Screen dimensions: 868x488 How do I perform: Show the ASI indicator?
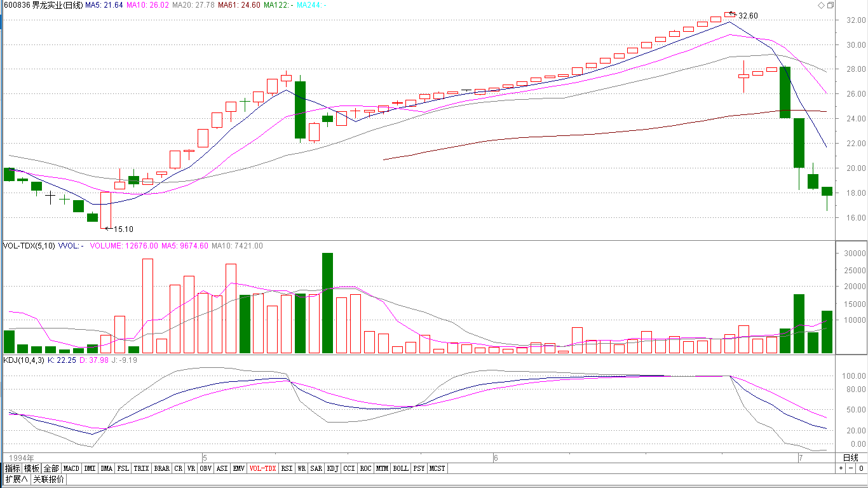[222, 468]
